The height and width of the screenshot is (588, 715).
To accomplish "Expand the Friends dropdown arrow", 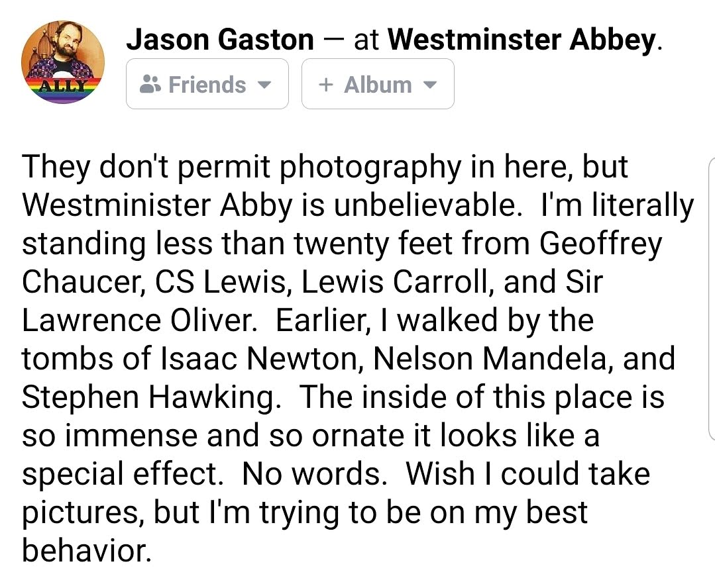I will tap(264, 85).
